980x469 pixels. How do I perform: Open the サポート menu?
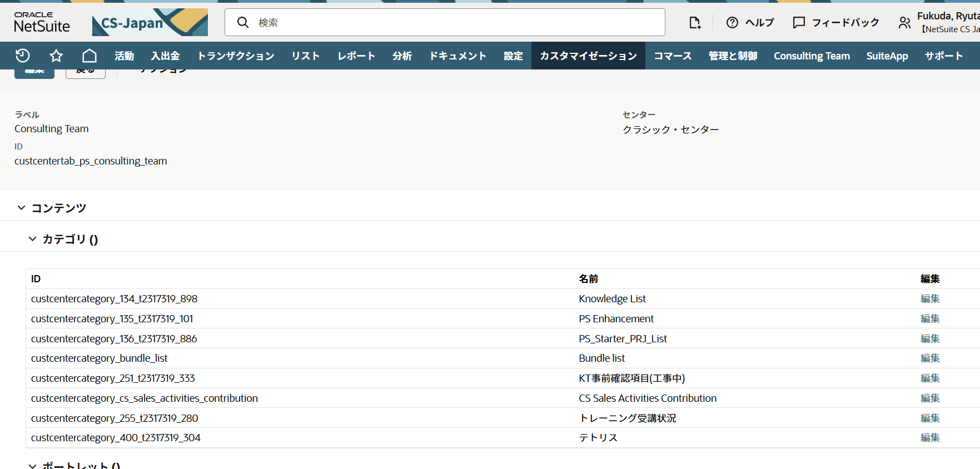[944, 56]
